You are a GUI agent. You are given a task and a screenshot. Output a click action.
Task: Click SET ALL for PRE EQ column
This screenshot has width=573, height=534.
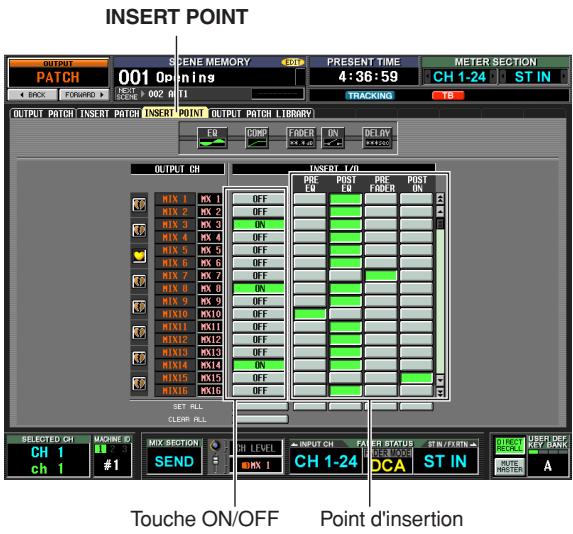310,406
